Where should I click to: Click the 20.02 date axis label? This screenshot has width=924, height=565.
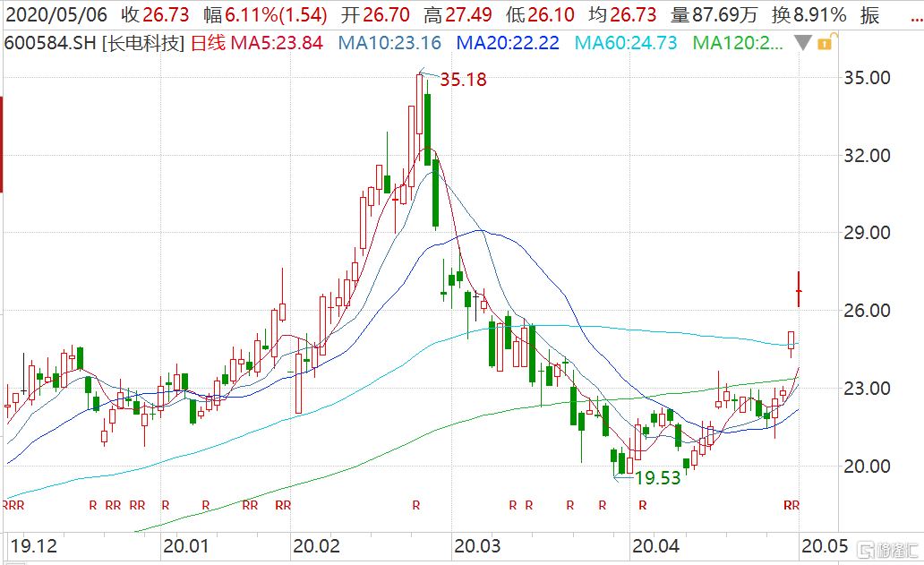(x=316, y=546)
